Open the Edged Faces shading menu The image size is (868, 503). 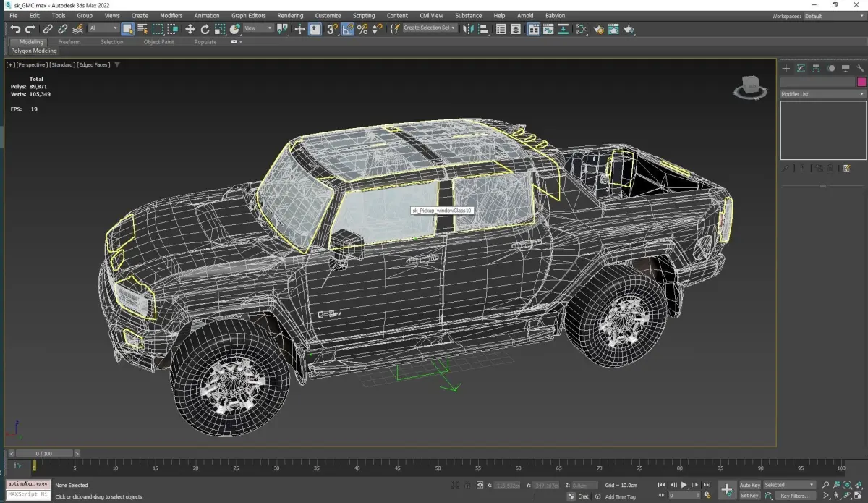pyautogui.click(x=93, y=65)
